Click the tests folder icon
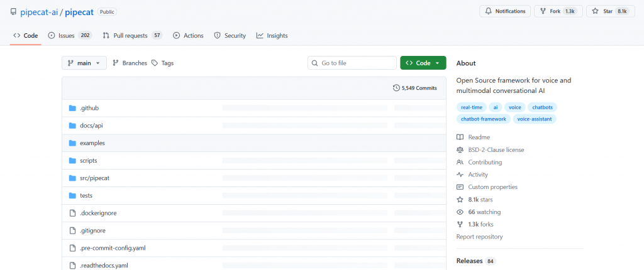 coord(73,196)
